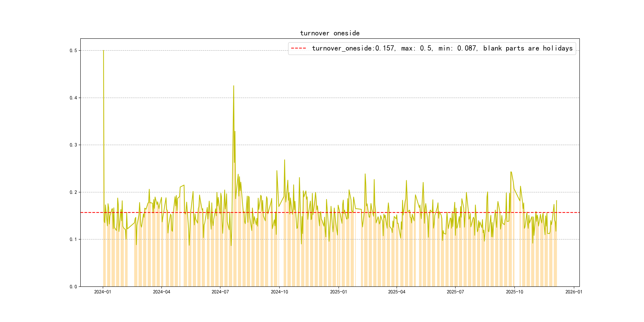The image size is (644, 322).
Task: Click the 0.0 y-axis tick label
Action: pyautogui.click(x=73, y=286)
